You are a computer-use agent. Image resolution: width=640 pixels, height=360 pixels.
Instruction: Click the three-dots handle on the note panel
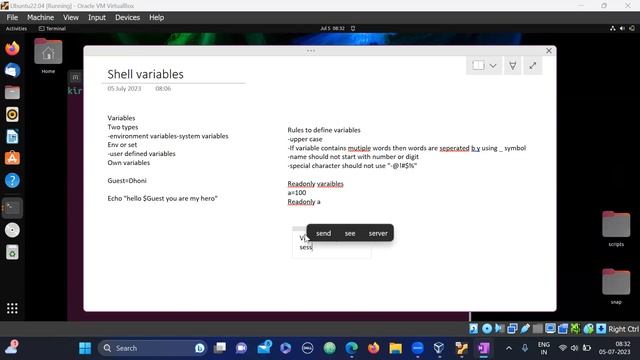311,51
